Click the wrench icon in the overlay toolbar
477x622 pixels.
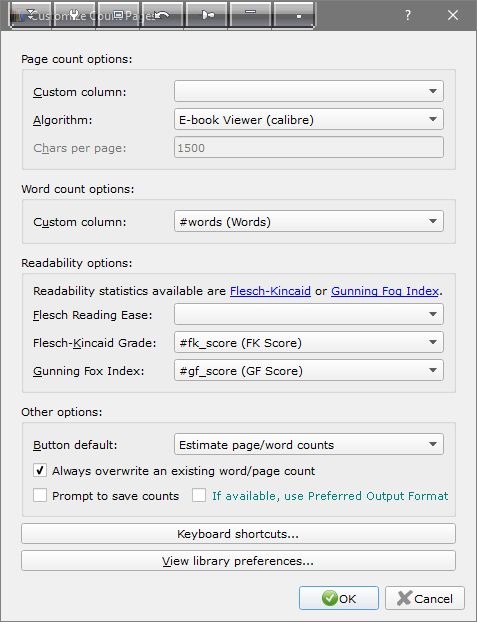click(x=74, y=15)
